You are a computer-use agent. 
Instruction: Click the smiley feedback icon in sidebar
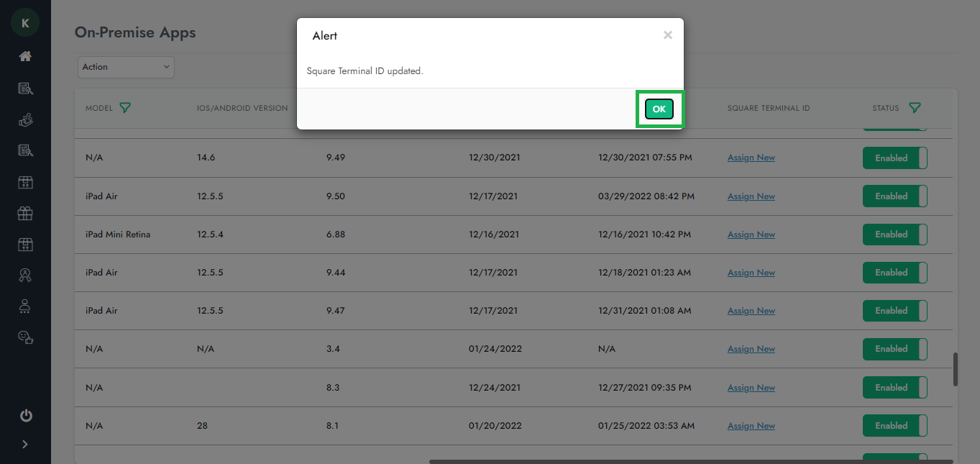click(x=25, y=337)
